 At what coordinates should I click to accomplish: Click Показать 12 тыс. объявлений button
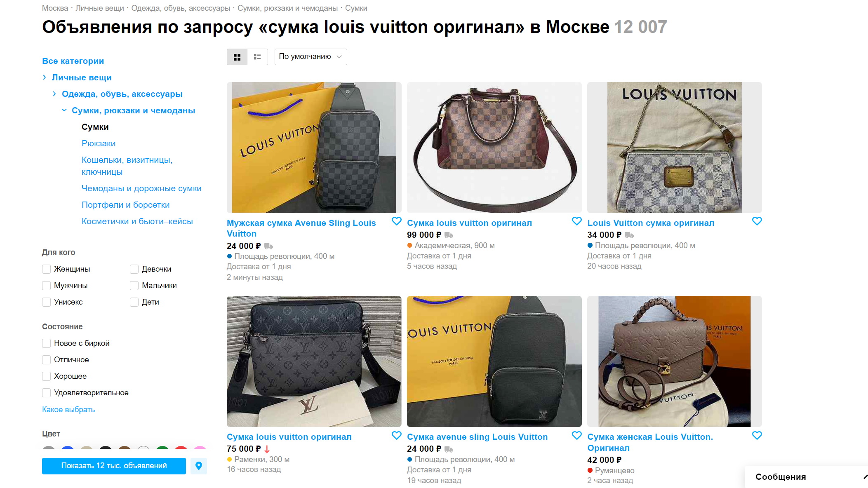pyautogui.click(x=114, y=466)
